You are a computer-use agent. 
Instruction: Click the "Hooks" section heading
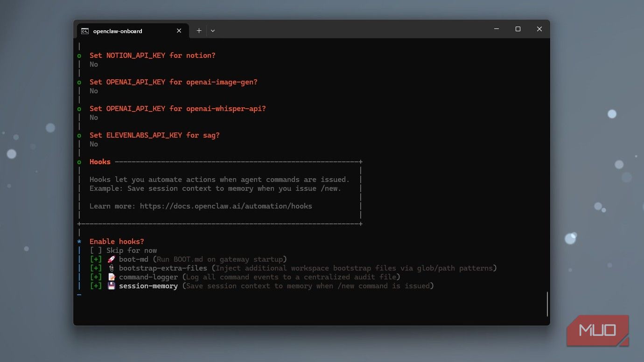point(100,162)
